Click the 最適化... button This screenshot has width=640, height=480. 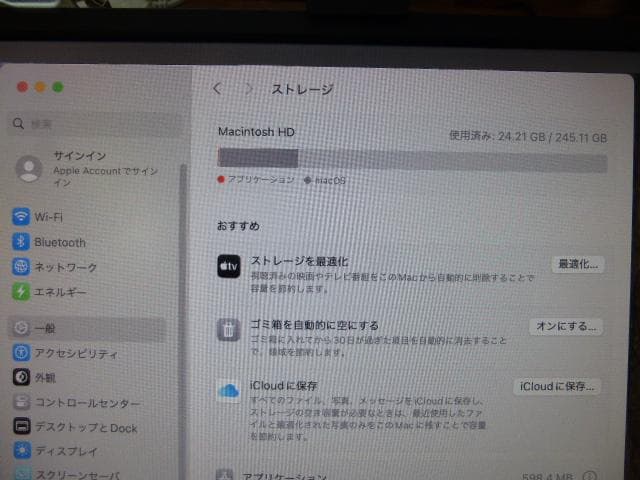[578, 264]
